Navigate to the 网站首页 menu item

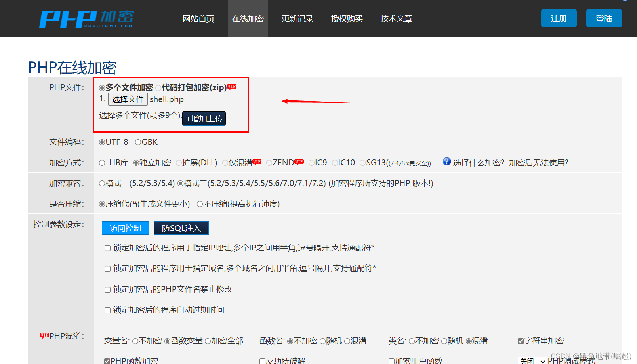198,18
